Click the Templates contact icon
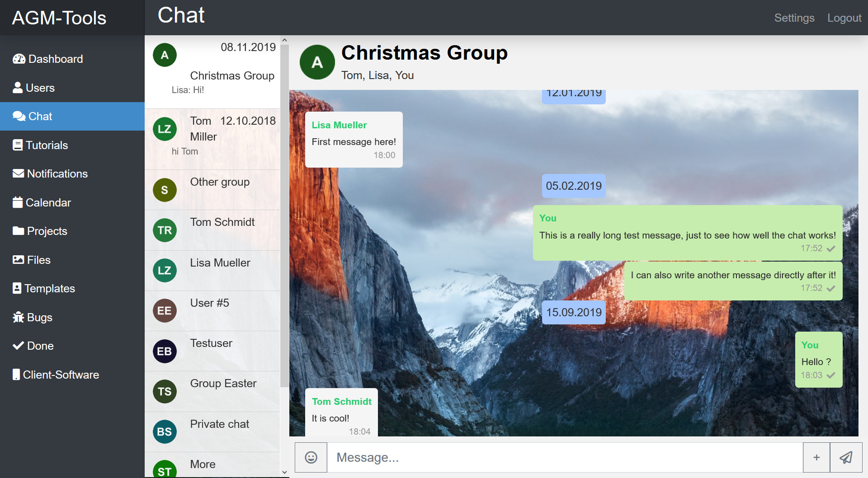The width and height of the screenshot is (868, 478). (x=17, y=288)
